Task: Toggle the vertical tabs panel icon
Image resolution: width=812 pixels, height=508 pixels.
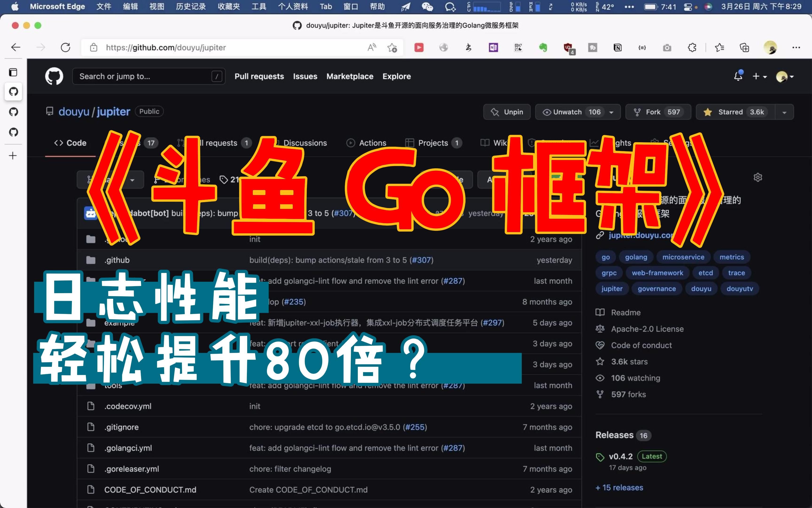Action: (13, 72)
